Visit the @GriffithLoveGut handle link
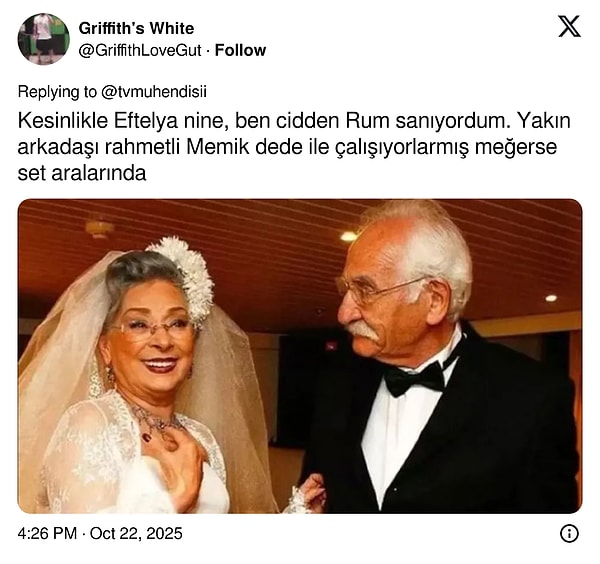The height and width of the screenshot is (564, 600). (x=140, y=50)
